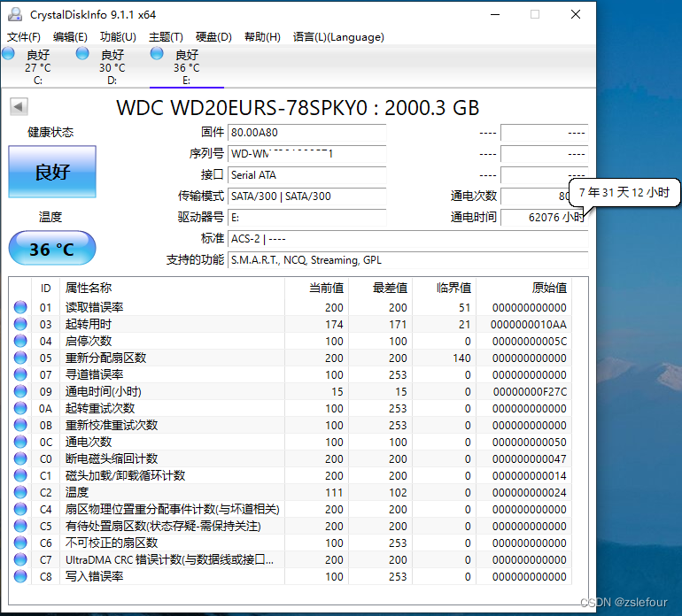
Task: Select the 读取错误率 attribute name
Action: 95,307
